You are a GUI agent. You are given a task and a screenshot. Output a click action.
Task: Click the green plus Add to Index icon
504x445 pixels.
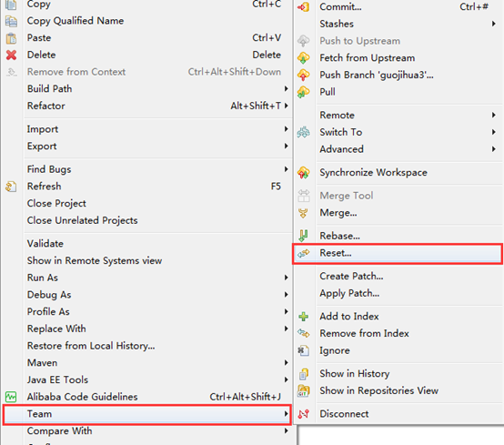(304, 317)
